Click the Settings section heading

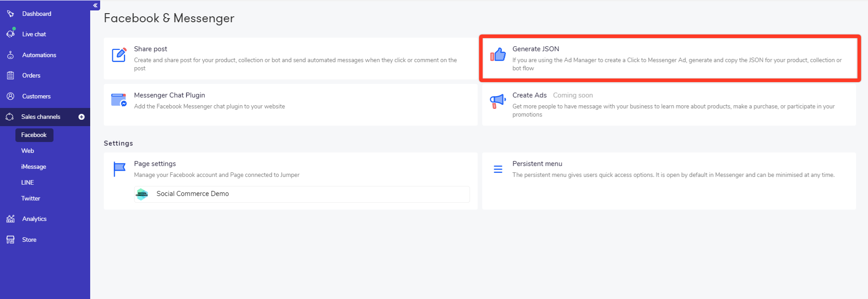click(118, 143)
